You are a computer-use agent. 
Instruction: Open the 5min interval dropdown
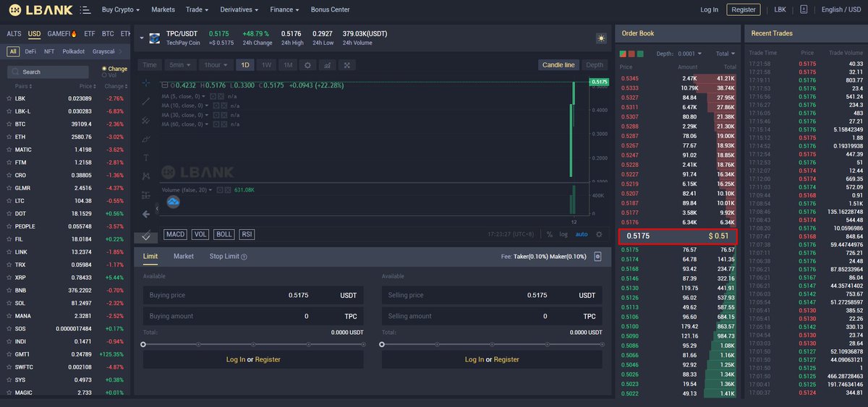click(x=179, y=65)
